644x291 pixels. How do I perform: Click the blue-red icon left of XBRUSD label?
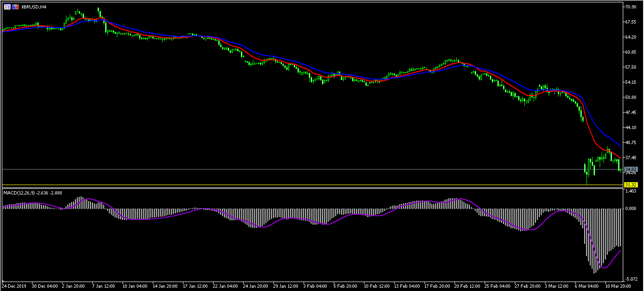tap(16, 7)
